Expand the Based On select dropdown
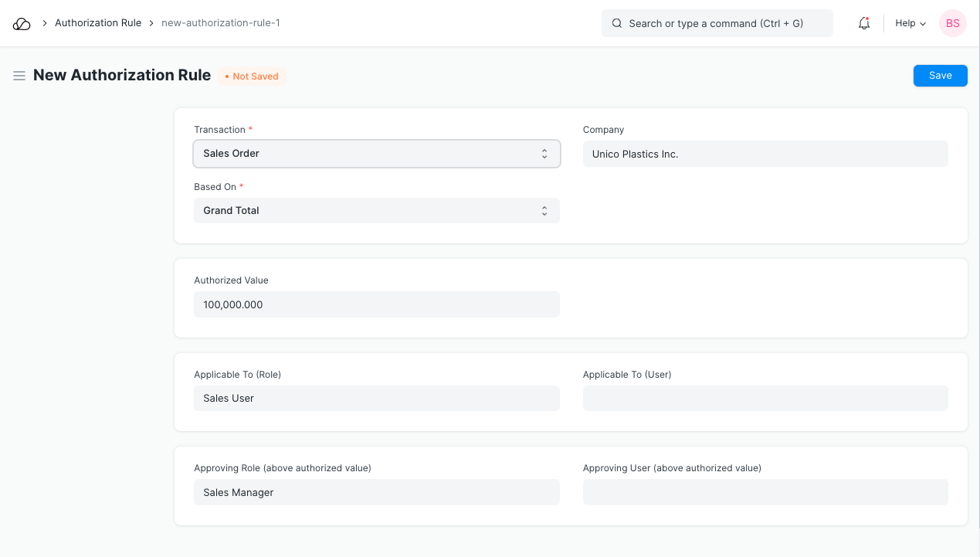 click(x=376, y=211)
